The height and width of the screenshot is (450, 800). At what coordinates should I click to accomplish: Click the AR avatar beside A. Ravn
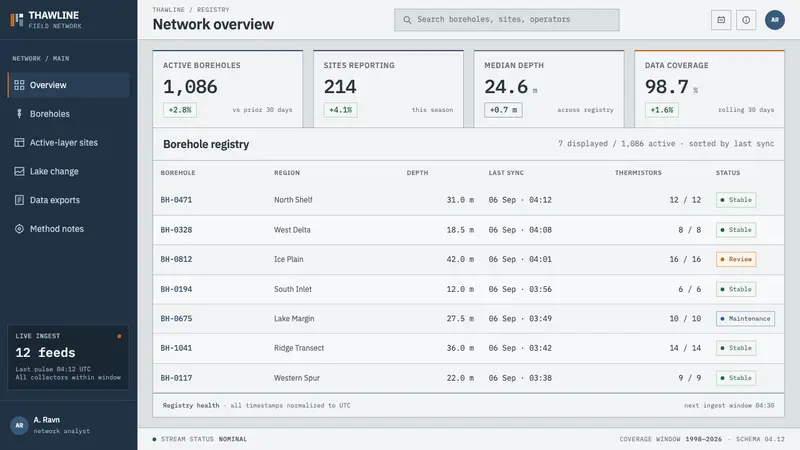(19, 425)
